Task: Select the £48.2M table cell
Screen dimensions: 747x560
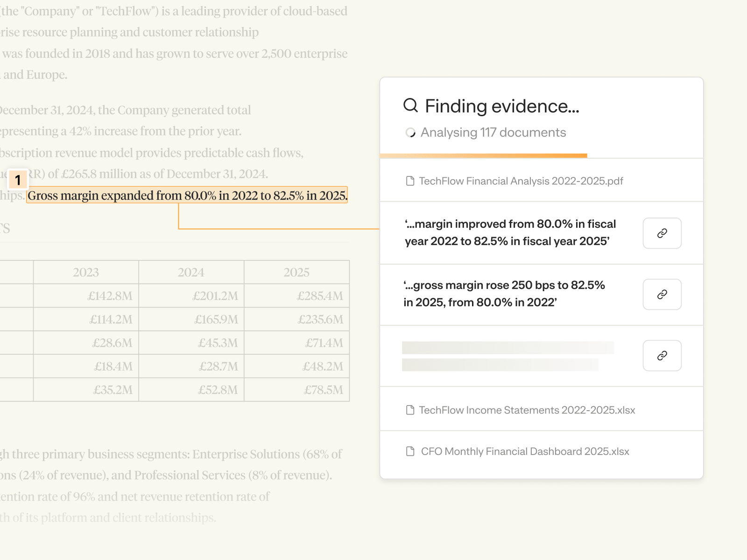Action: click(x=297, y=366)
